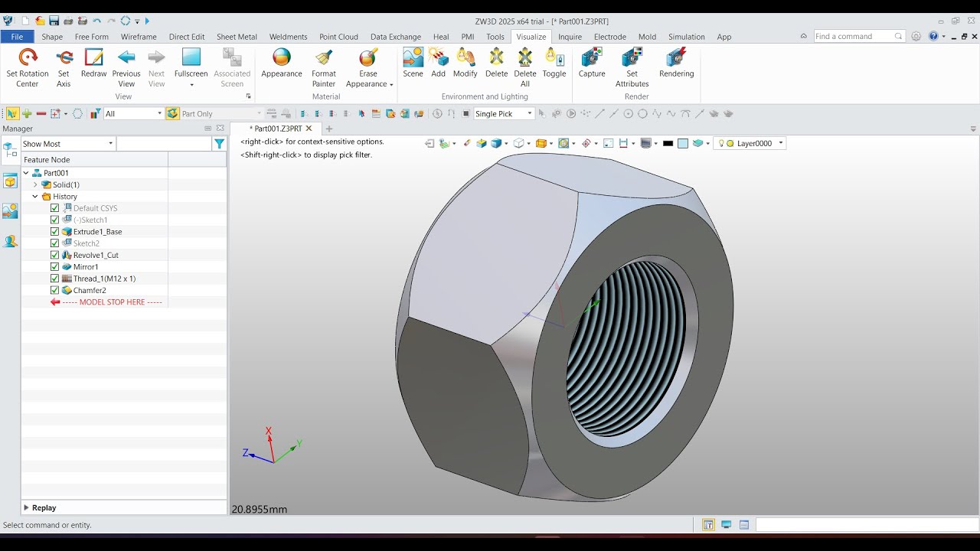Open the Capture render tool
The height and width of the screenshot is (551, 980).
click(x=592, y=63)
